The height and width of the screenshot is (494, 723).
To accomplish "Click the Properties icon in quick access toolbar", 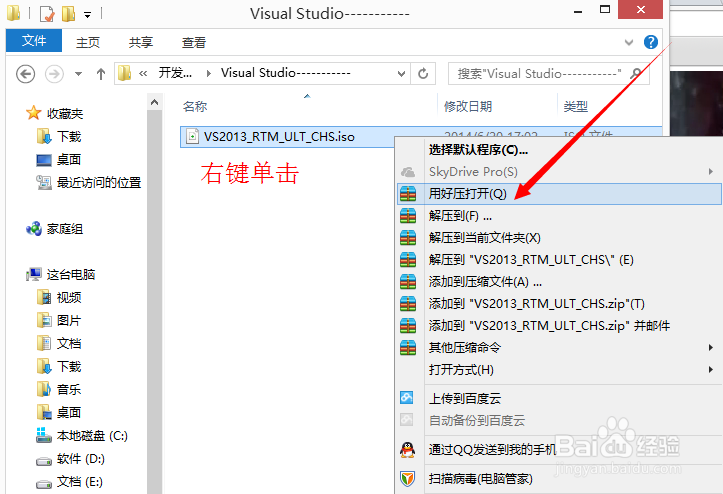I will coord(47,14).
